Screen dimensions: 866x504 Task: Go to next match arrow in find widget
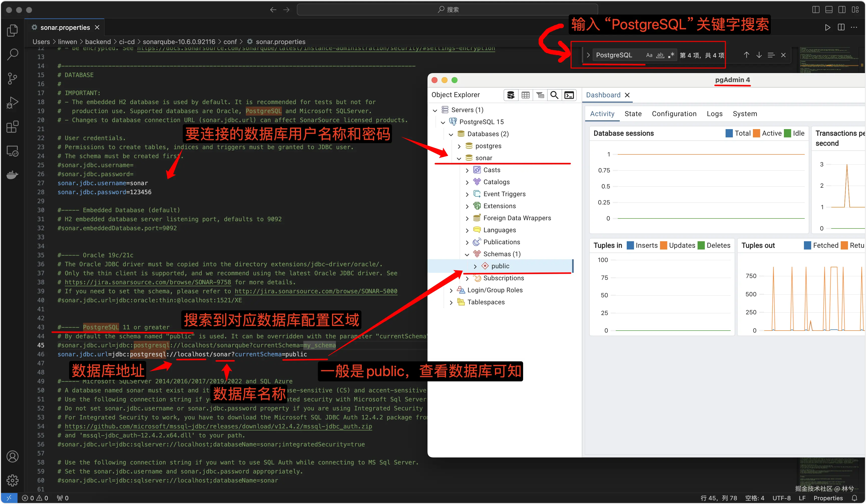pyautogui.click(x=759, y=55)
